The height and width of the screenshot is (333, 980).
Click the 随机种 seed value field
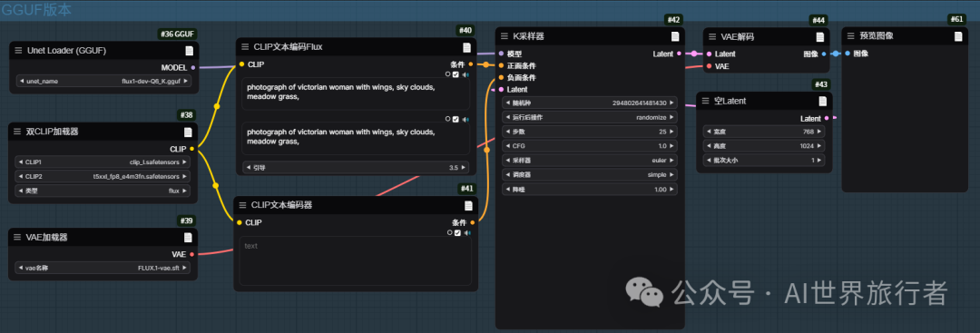pyautogui.click(x=590, y=103)
